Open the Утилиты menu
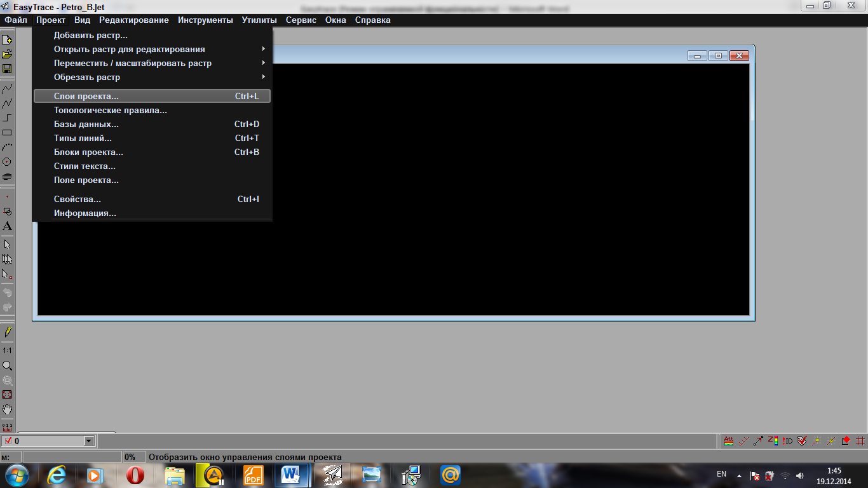This screenshot has width=868, height=488. tap(259, 20)
